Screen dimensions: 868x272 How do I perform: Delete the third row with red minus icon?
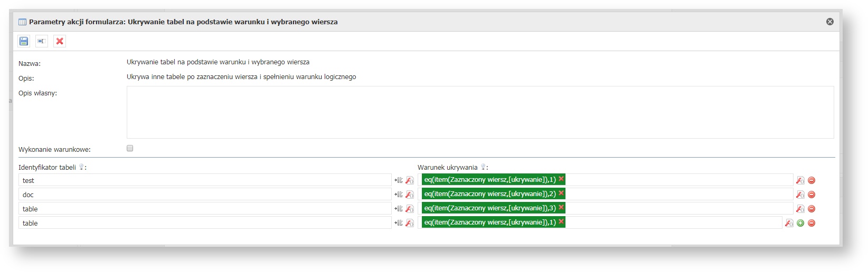point(812,209)
